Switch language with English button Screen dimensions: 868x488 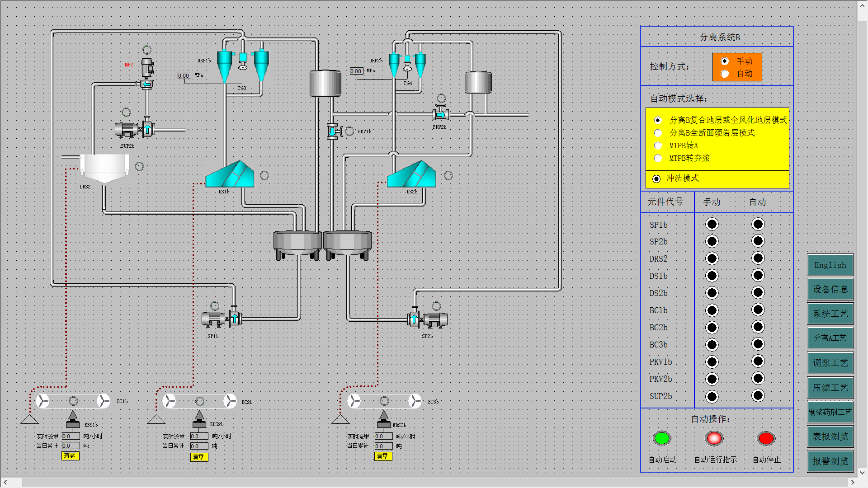pos(830,265)
